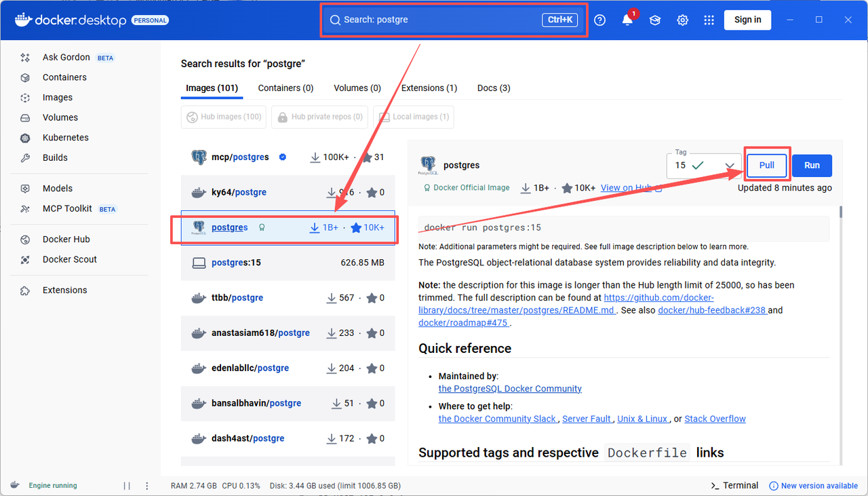Click the Run button

click(812, 166)
